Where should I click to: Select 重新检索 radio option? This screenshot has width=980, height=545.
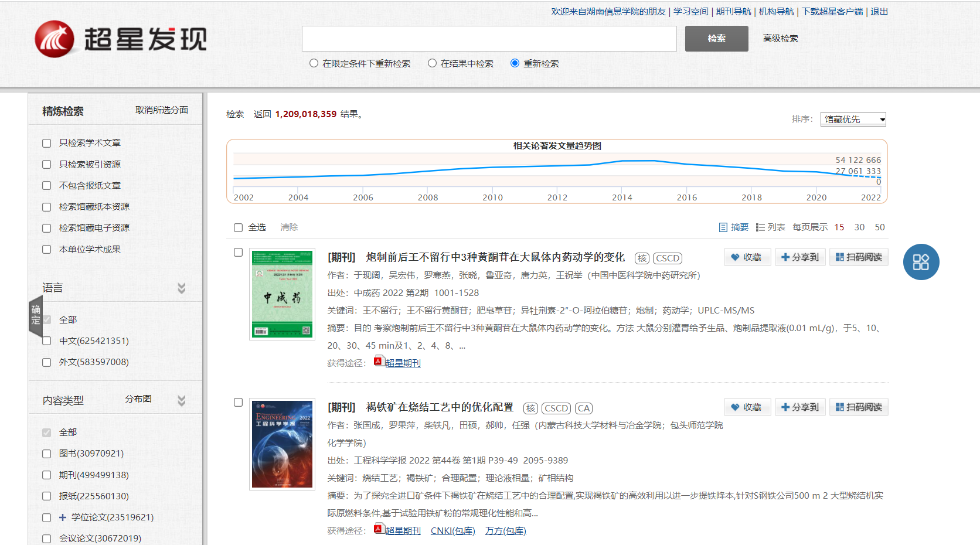pos(515,63)
